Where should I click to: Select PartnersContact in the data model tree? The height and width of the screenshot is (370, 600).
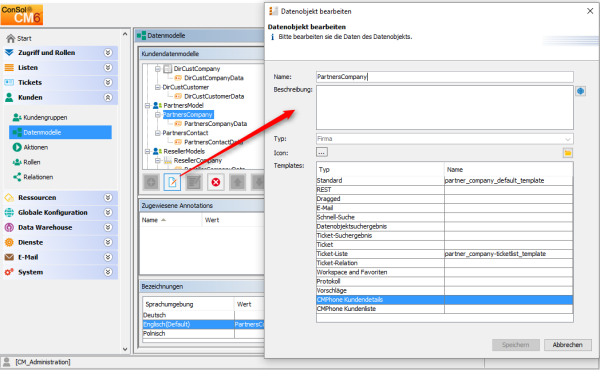pyautogui.click(x=185, y=133)
